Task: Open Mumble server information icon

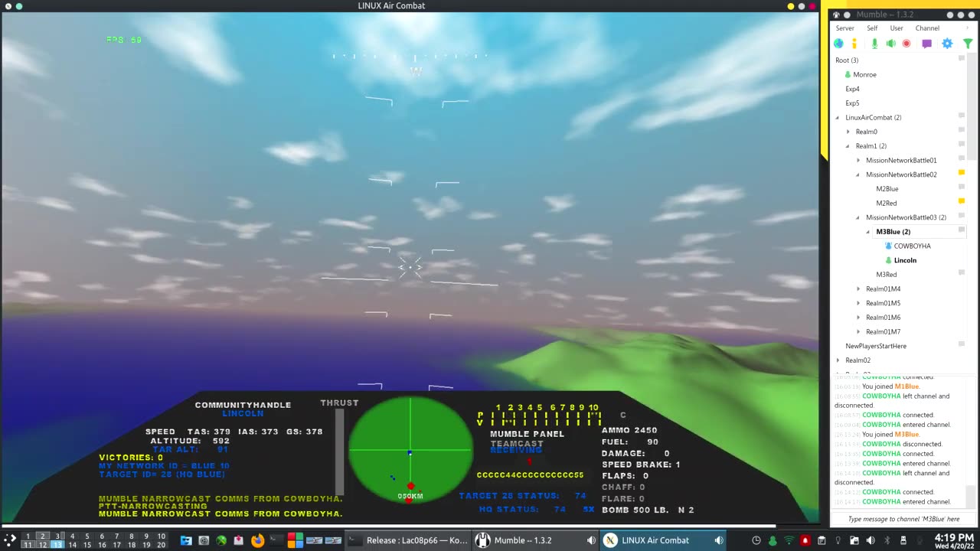Action: [854, 44]
